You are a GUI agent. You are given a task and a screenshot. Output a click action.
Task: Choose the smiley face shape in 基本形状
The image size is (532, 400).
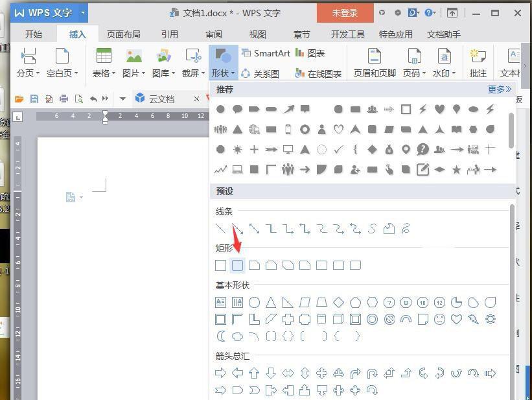pyautogui.click(x=440, y=319)
